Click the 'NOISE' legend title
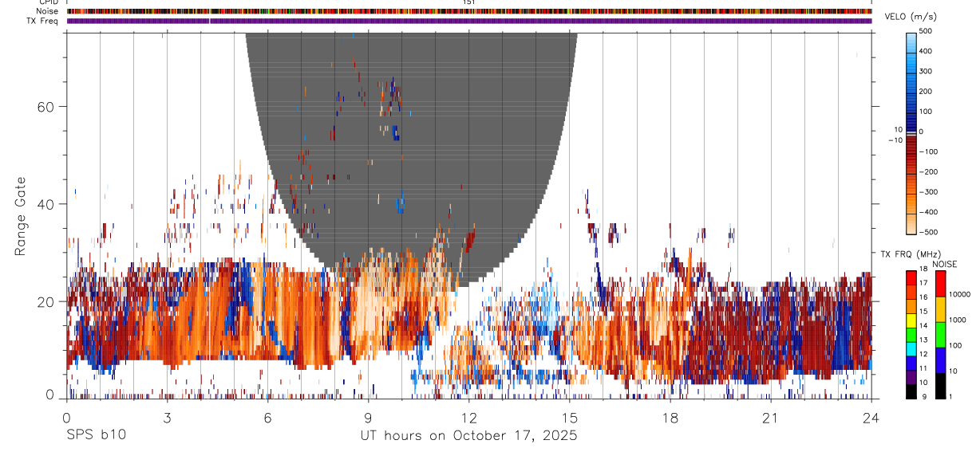This screenshot has width=980, height=452. click(945, 264)
